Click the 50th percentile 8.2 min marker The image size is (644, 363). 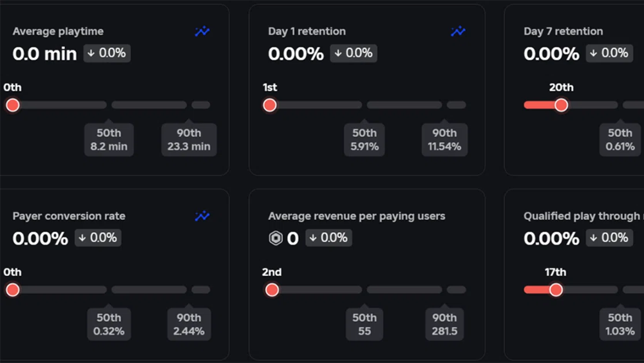coord(109,140)
